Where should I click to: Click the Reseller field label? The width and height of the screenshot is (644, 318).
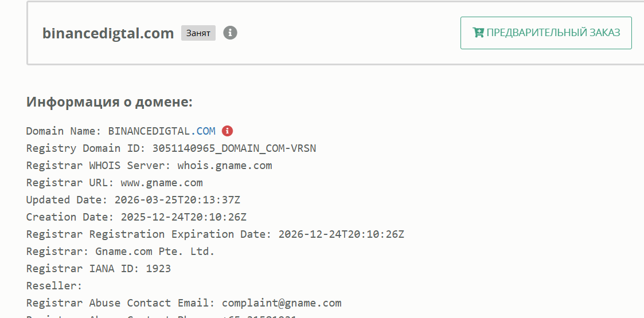54,286
